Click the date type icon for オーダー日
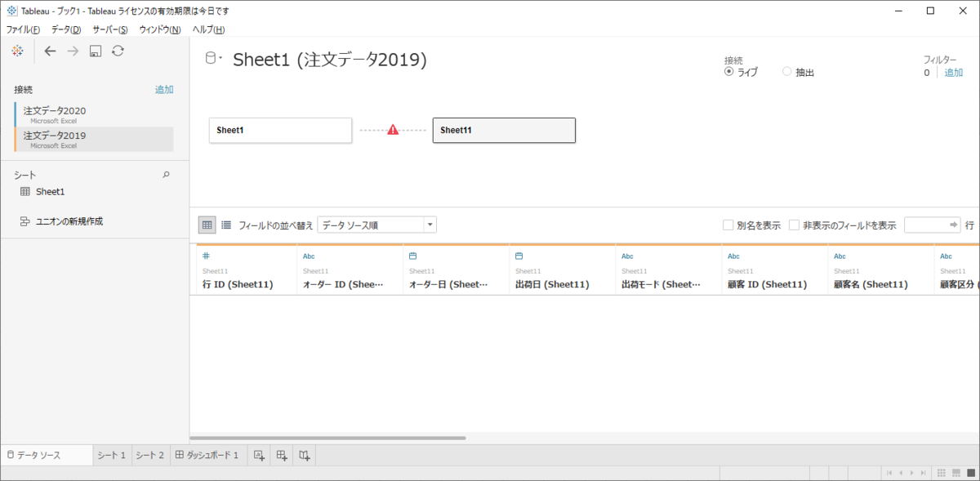The height and width of the screenshot is (481, 980). [413, 256]
